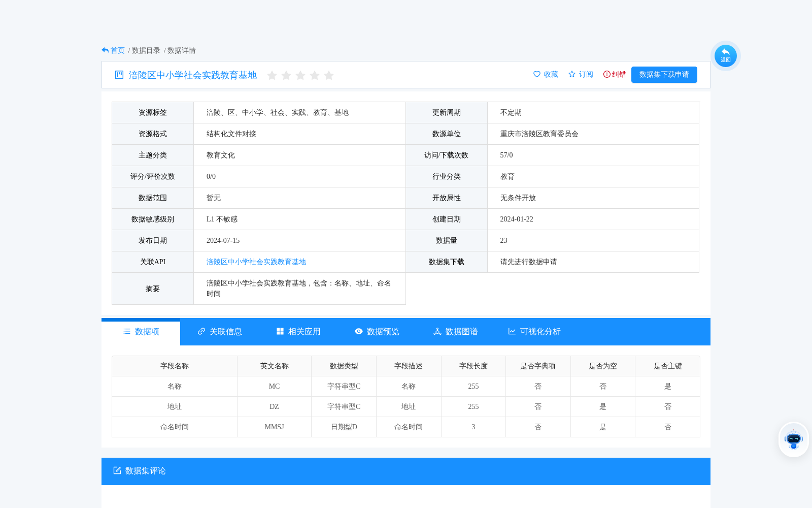Open the 关联API link 涪陵区中小学社会实践教育基地
The width and height of the screenshot is (812, 508).
coord(256,262)
